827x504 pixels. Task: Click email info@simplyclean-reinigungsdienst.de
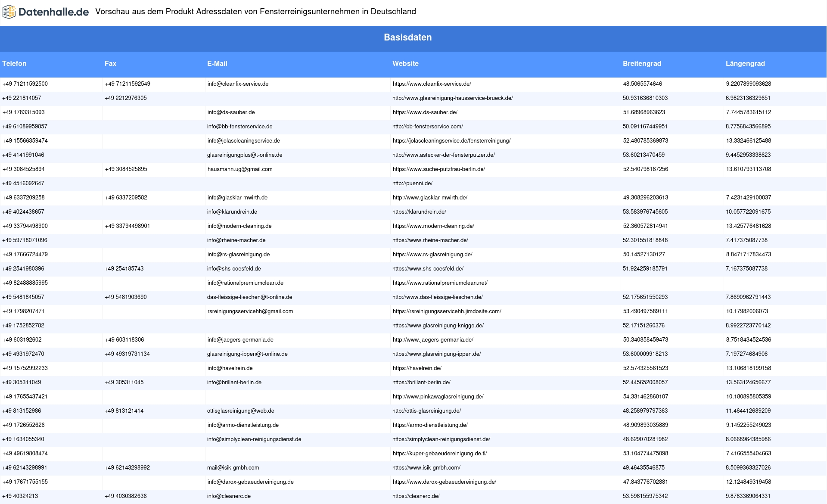254,439
